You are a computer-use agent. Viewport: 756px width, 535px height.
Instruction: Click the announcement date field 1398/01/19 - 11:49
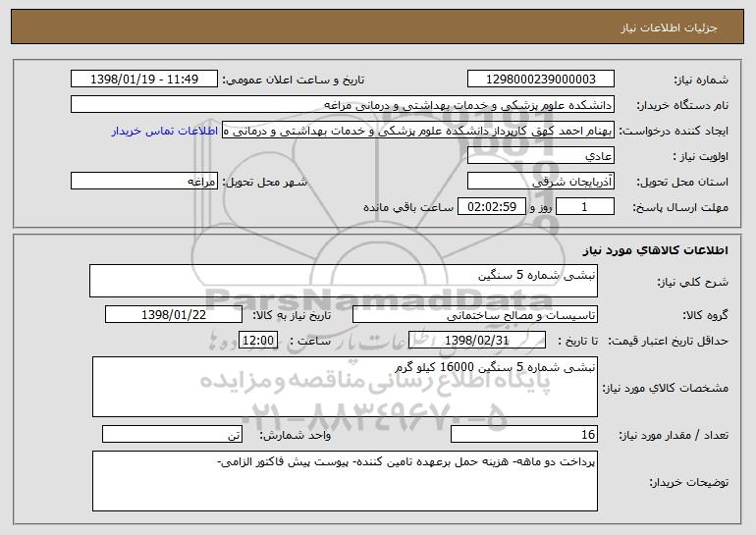[144, 79]
